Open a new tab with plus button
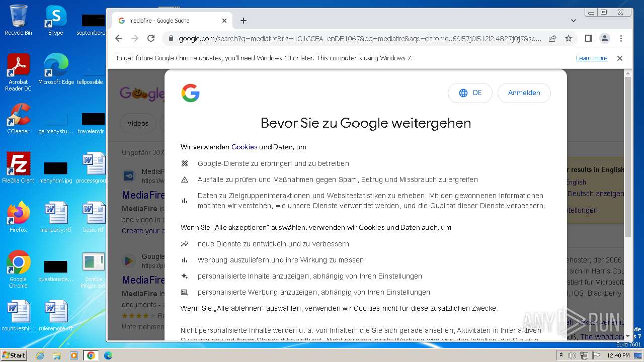 coord(244,21)
